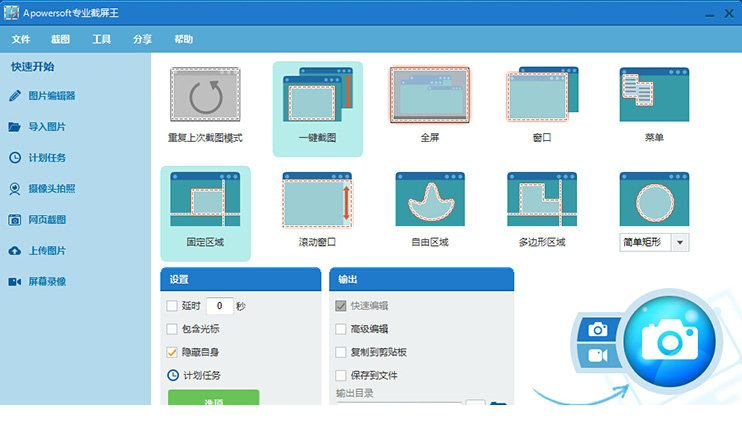
Task: Click 上传图片 cloud upload item
Action: pyautogui.click(x=37, y=251)
